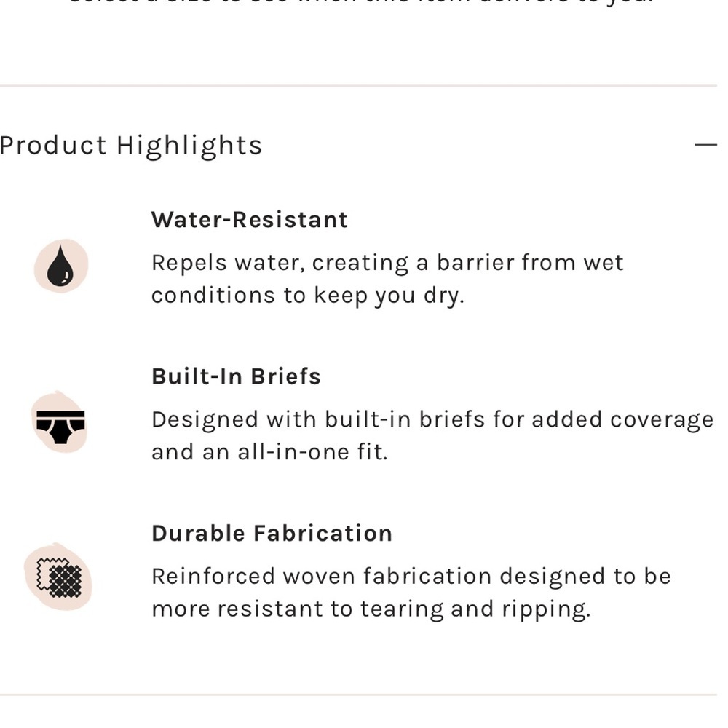Click the Product Highlights heading

point(131,146)
